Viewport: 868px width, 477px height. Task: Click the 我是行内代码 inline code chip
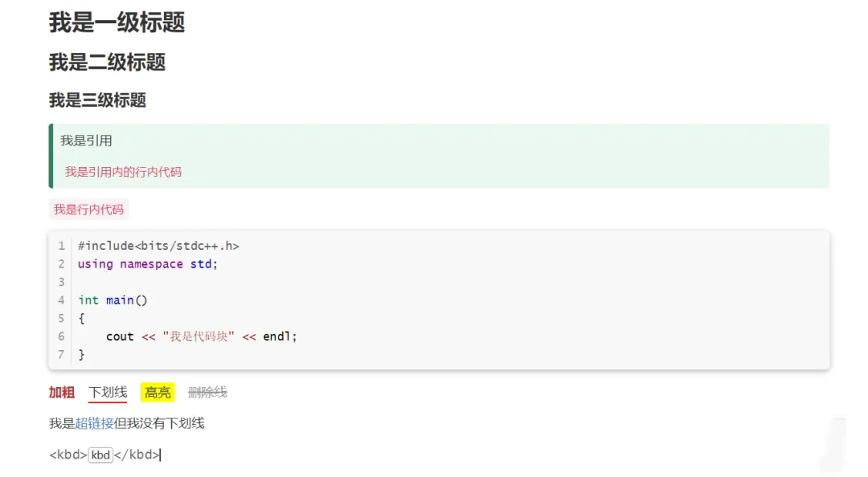coord(88,210)
